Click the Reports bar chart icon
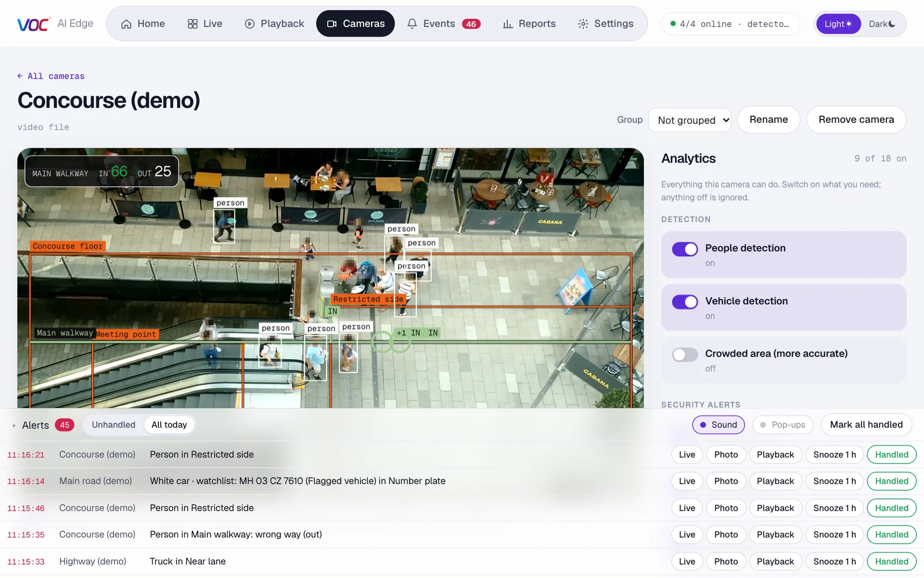The width and height of the screenshot is (924, 578). 508,24
